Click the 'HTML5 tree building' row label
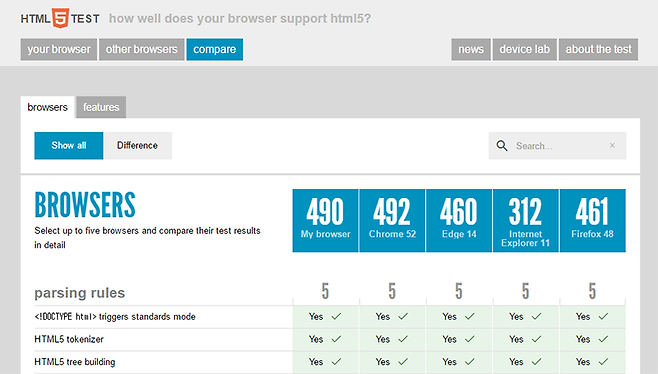The height and width of the screenshot is (374, 658). pyautogui.click(x=75, y=362)
